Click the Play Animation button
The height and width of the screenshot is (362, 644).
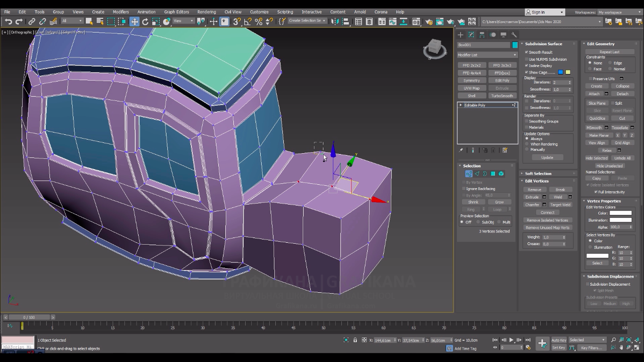pyautogui.click(x=512, y=340)
